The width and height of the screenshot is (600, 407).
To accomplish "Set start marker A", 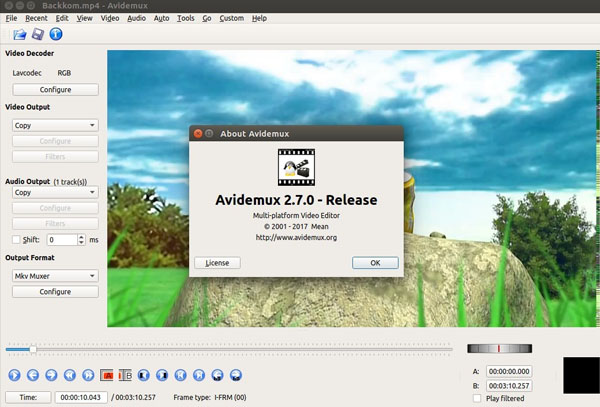I will [x=106, y=375].
